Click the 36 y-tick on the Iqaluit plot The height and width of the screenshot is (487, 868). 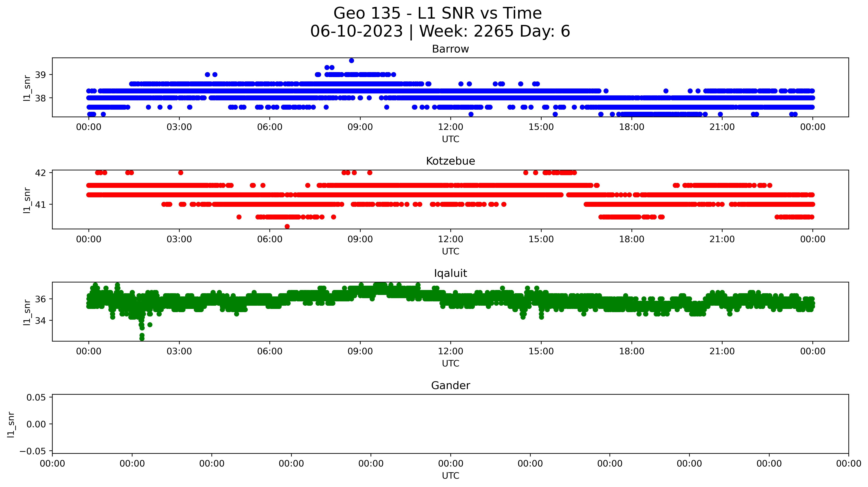tap(40, 299)
